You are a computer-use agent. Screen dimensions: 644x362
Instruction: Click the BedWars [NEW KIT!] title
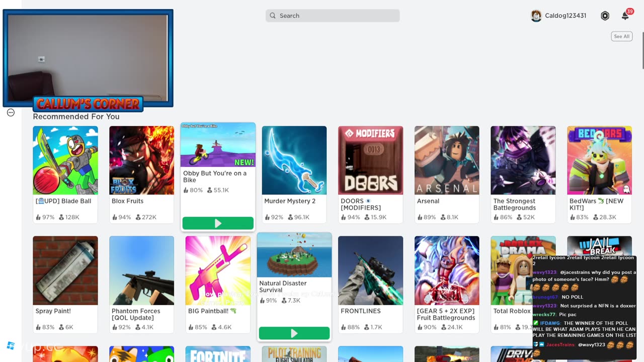597,204
